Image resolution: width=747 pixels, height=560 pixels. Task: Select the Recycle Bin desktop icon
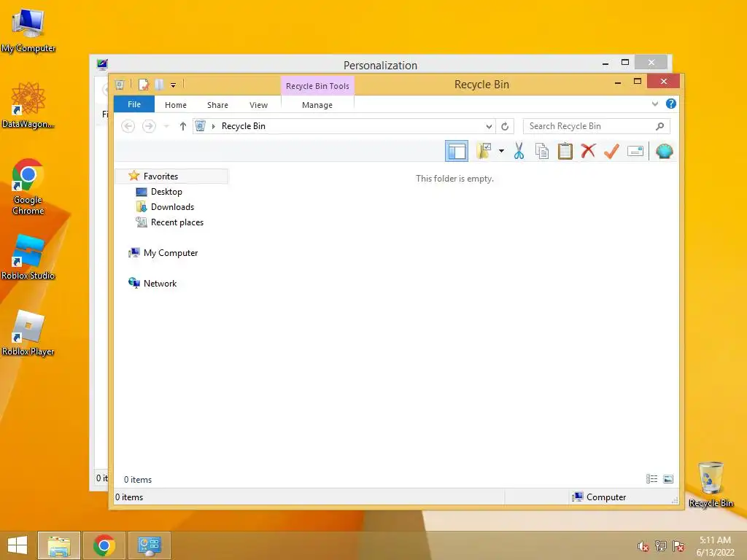711,485
